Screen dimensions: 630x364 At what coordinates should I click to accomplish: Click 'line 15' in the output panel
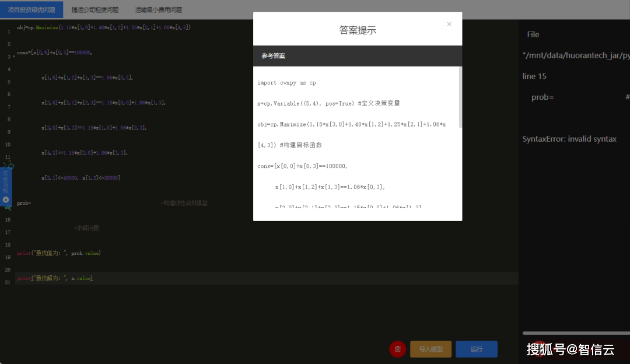coord(534,76)
